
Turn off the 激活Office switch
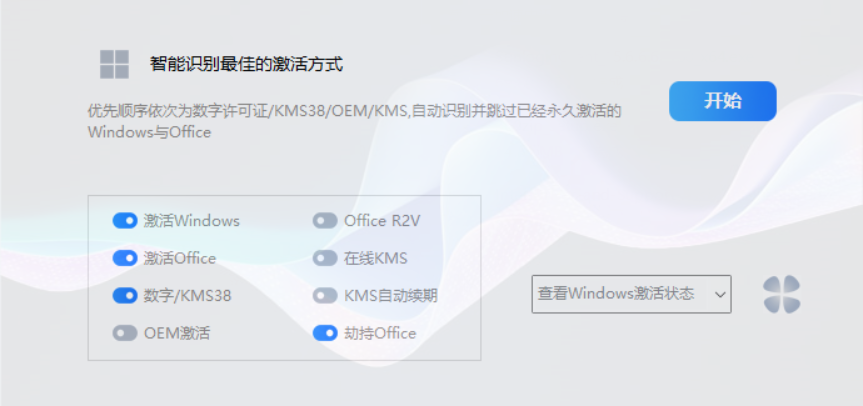click(x=125, y=258)
